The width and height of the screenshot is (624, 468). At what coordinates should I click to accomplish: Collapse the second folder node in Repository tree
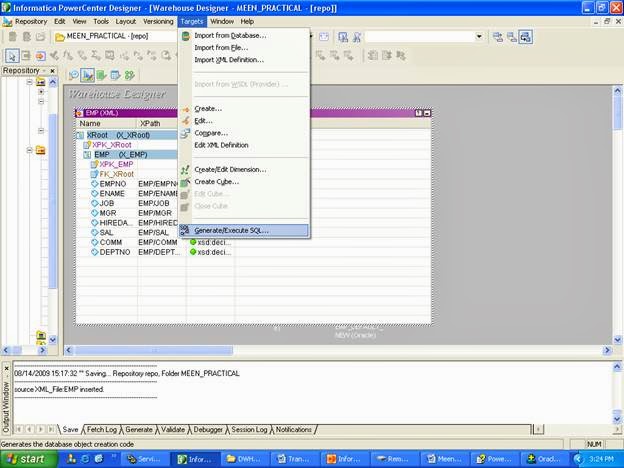coord(29,150)
